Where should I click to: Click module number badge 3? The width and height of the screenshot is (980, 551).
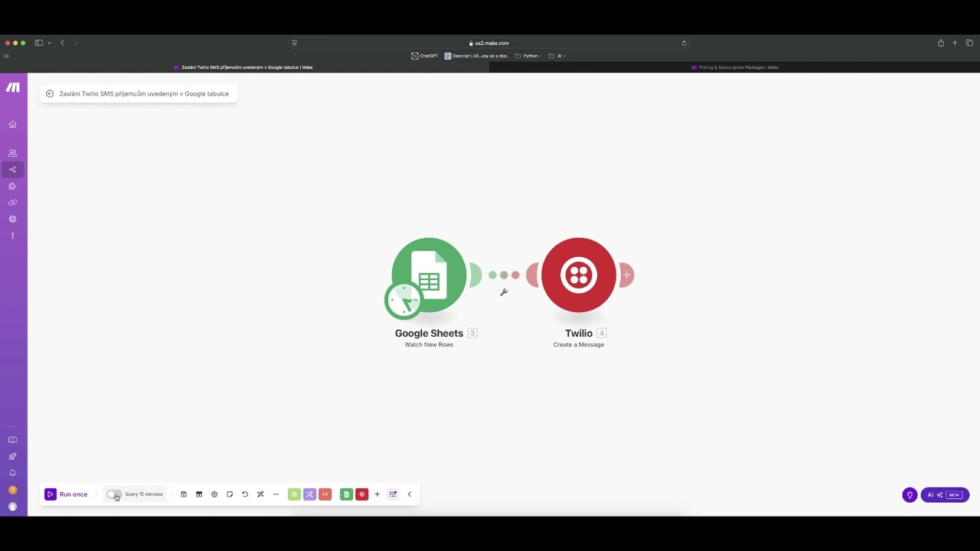[472, 333]
